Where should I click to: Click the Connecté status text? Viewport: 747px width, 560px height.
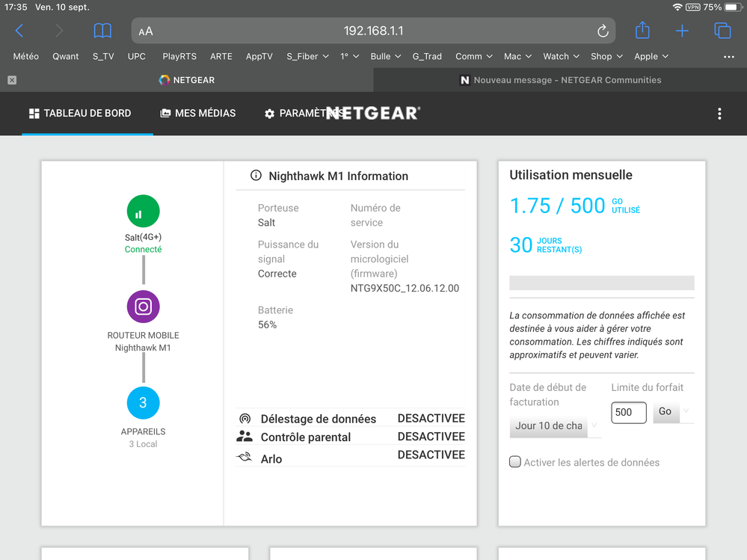(x=143, y=249)
